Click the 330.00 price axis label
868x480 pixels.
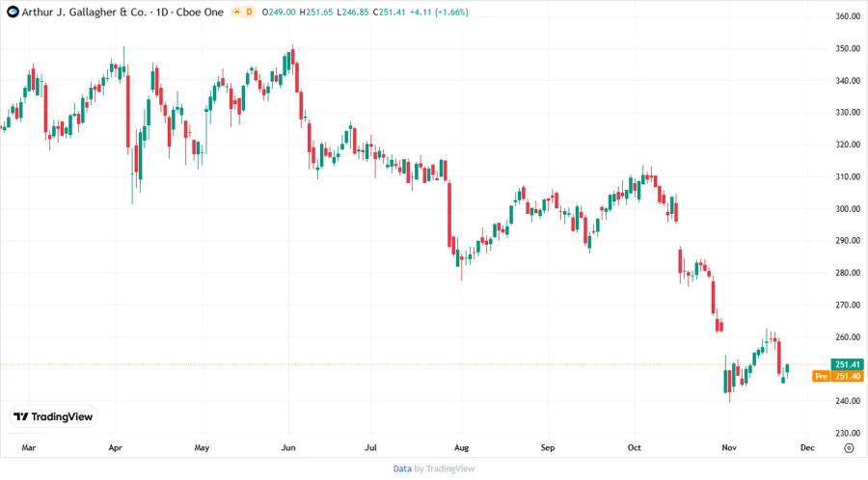coord(848,112)
